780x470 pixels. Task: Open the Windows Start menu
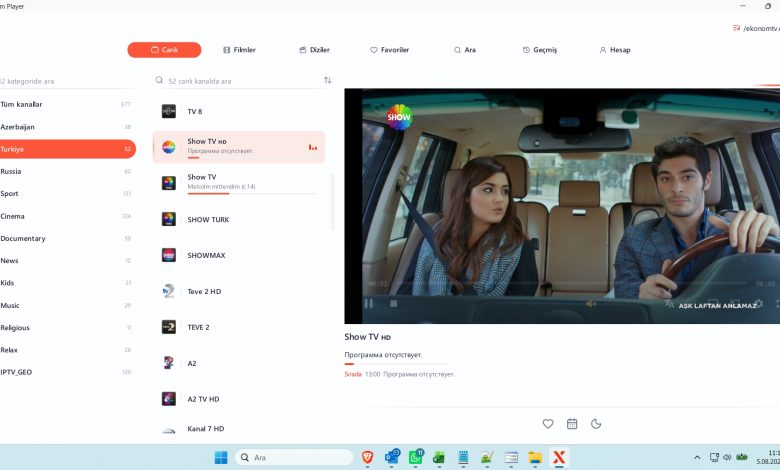(x=221, y=457)
